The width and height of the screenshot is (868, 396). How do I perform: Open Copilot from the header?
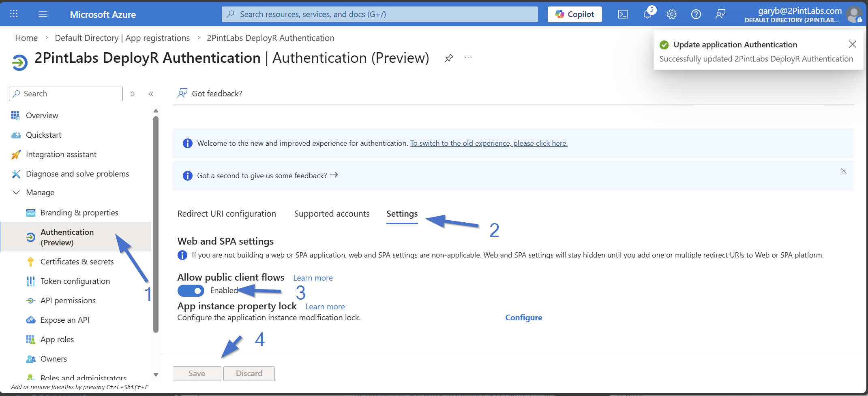click(574, 15)
